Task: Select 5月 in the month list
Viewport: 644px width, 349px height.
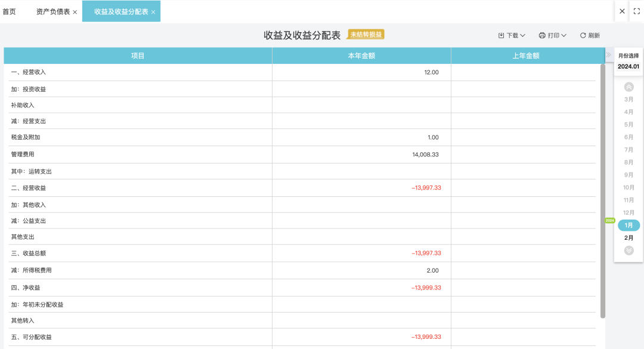Action: coord(629,125)
